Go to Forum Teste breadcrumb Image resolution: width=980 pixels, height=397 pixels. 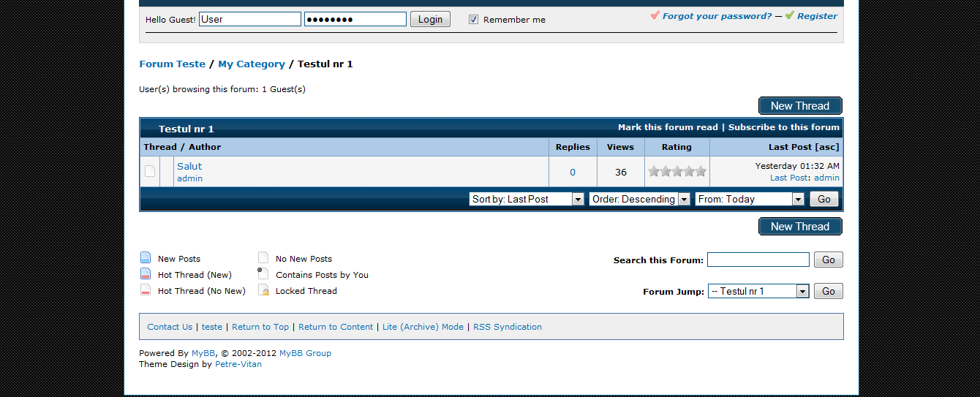173,64
